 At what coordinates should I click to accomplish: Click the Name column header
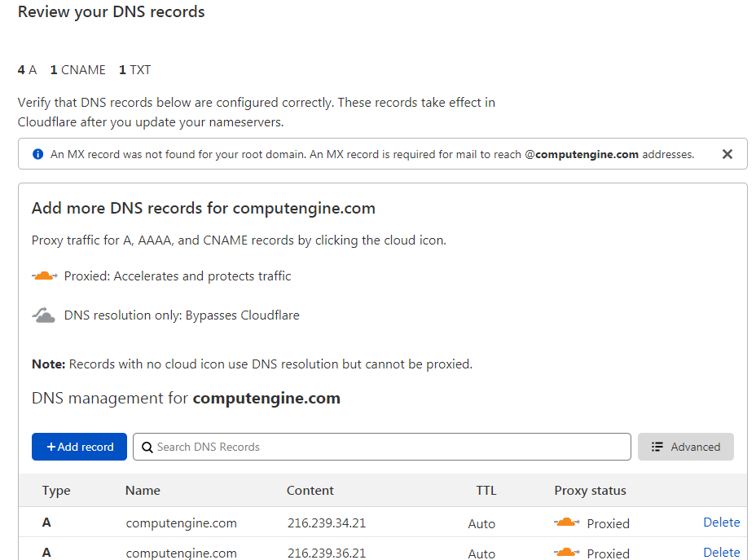click(143, 491)
